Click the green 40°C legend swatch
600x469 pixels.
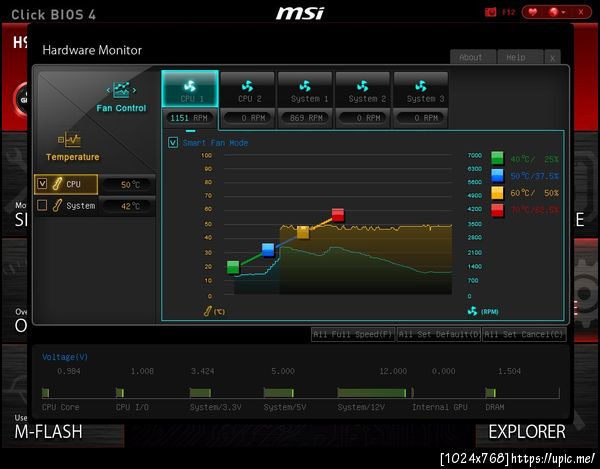[497, 158]
